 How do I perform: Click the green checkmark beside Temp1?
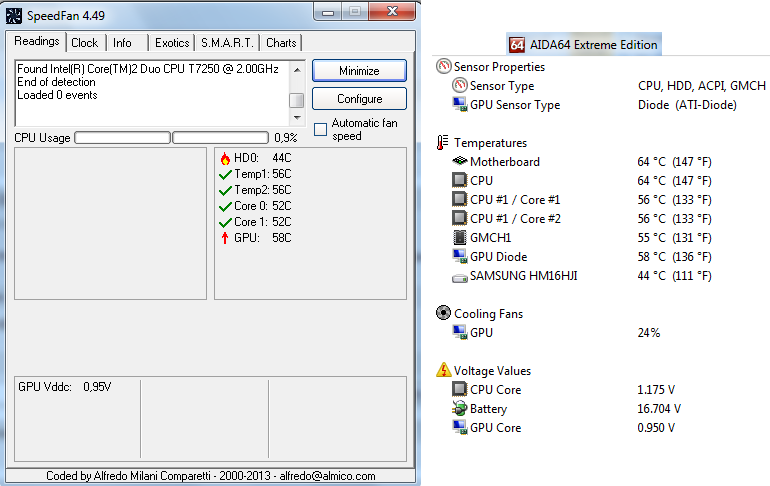[x=225, y=174]
